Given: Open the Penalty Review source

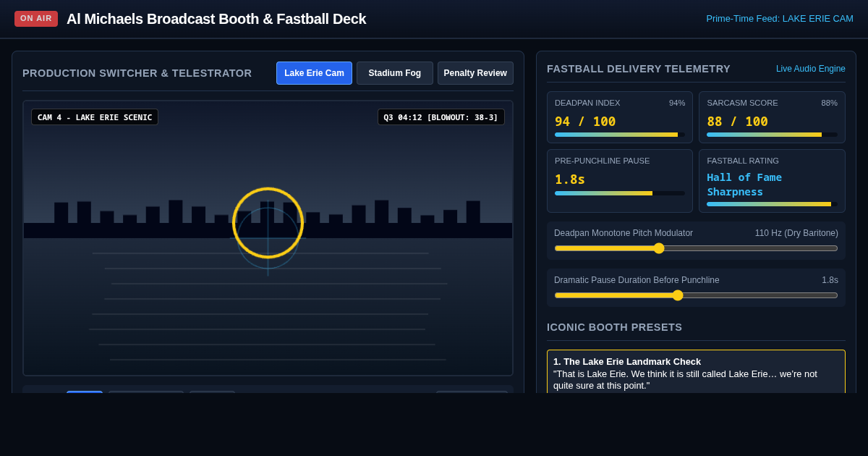Looking at the screenshot, I should 475,73.
